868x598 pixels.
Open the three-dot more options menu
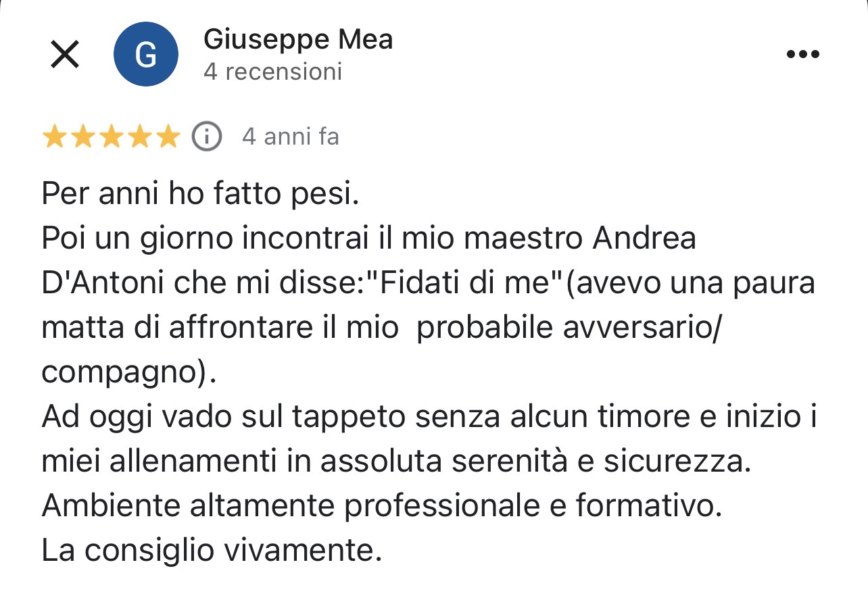(x=803, y=54)
